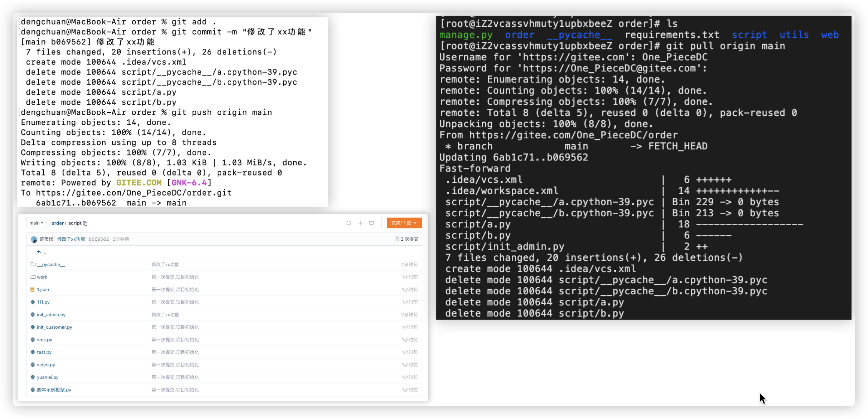Click the plus icon to add file
This screenshot has height=419, width=868.
(361, 223)
